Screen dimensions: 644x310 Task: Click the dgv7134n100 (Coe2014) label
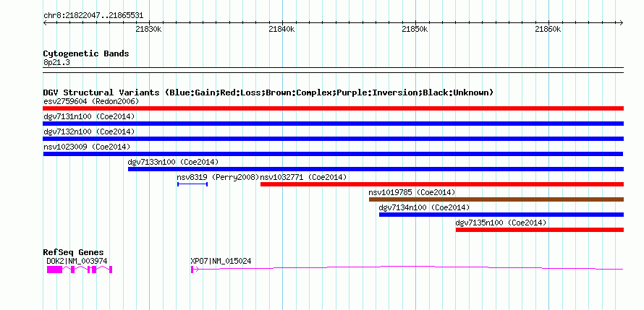coord(424,207)
